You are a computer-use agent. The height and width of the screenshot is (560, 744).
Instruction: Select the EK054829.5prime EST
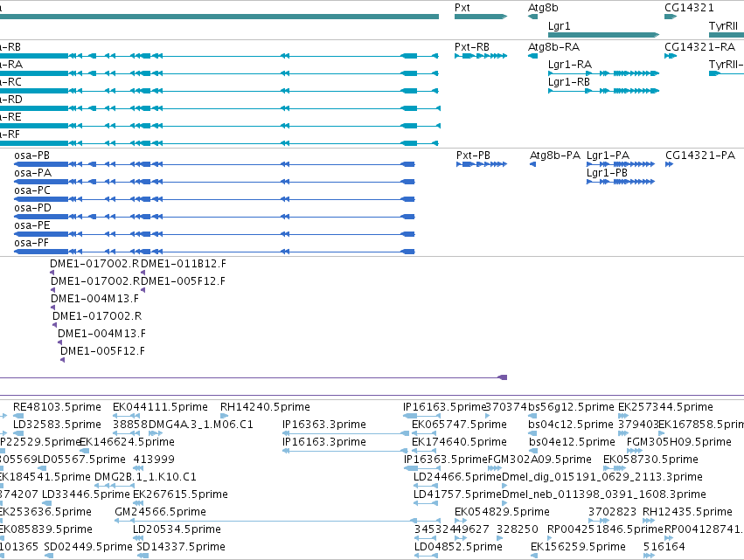pos(462,521)
